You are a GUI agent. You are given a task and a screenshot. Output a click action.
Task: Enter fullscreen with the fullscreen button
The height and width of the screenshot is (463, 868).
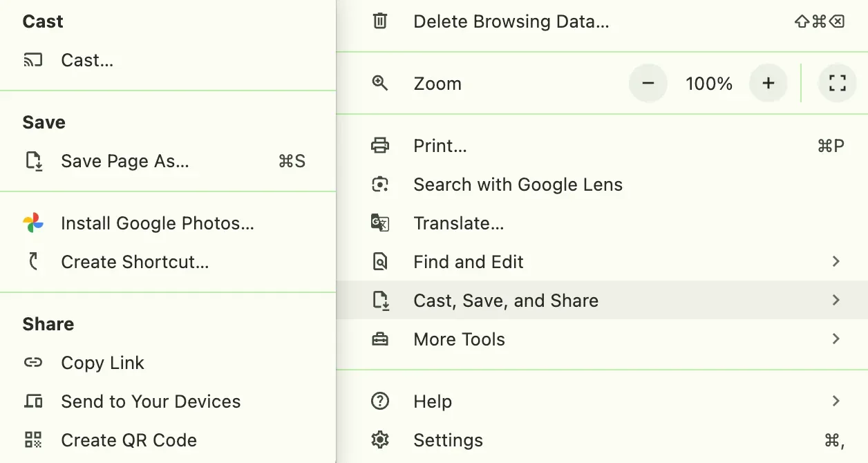[838, 84]
